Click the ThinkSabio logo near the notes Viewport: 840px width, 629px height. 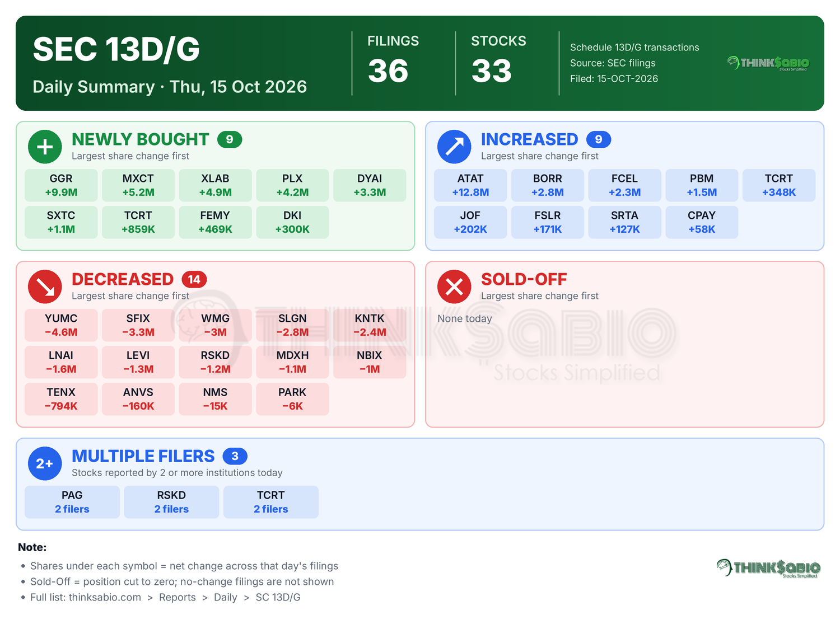point(768,568)
